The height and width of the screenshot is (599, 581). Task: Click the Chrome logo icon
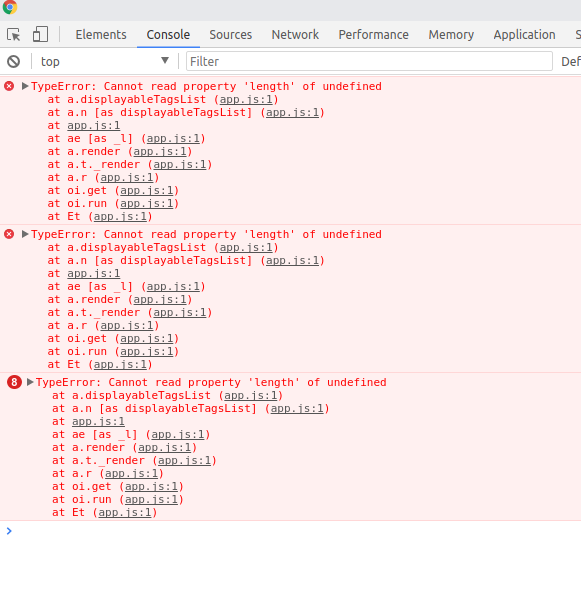(x=10, y=6)
